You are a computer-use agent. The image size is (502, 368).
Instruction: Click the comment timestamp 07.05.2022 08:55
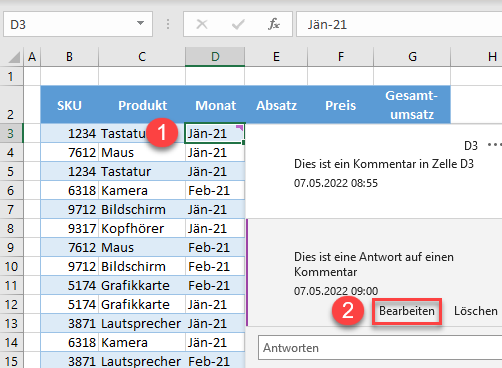336,183
